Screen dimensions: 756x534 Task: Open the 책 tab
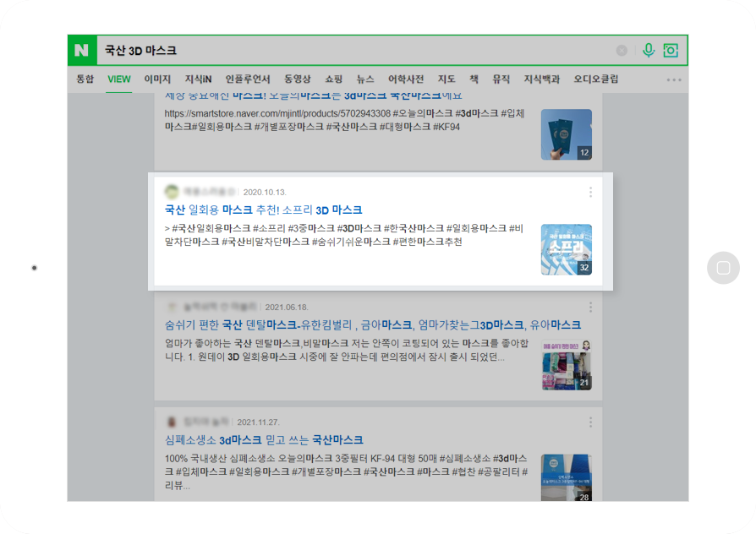474,79
